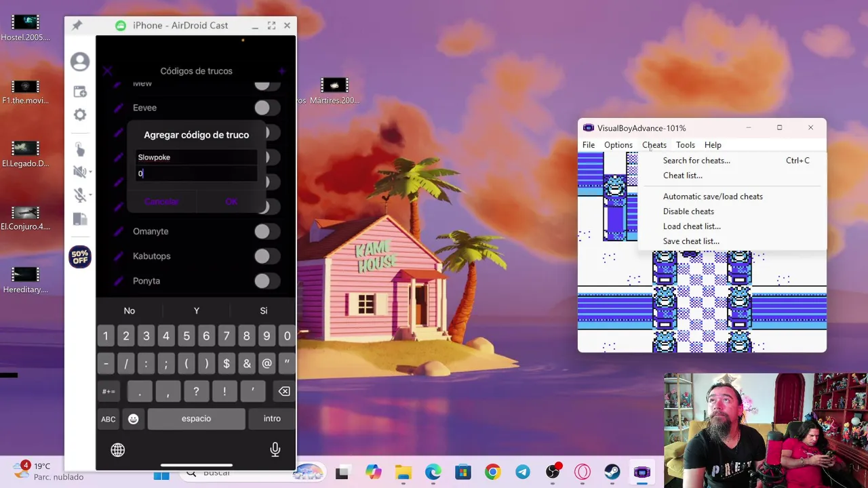Image resolution: width=868 pixels, height=488 pixels.
Task: Click the screen rotate device icon in AirDroid
Action: tap(80, 219)
